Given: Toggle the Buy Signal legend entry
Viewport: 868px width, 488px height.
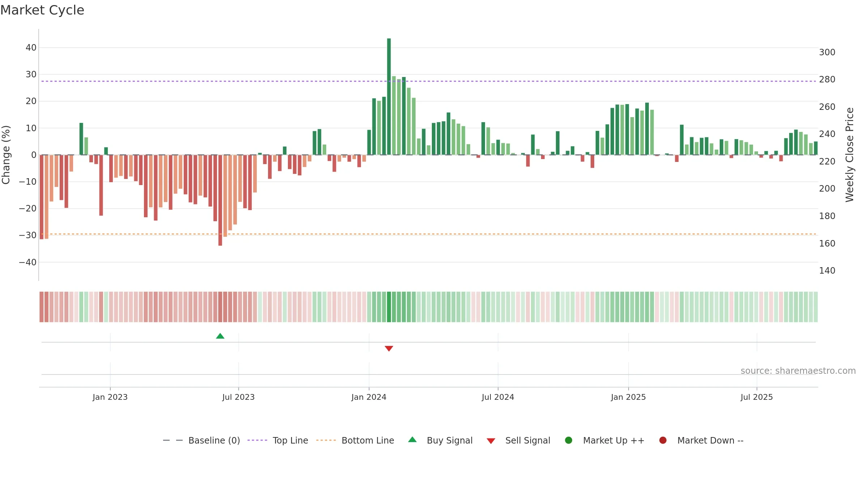Looking at the screenshot, I should point(440,440).
